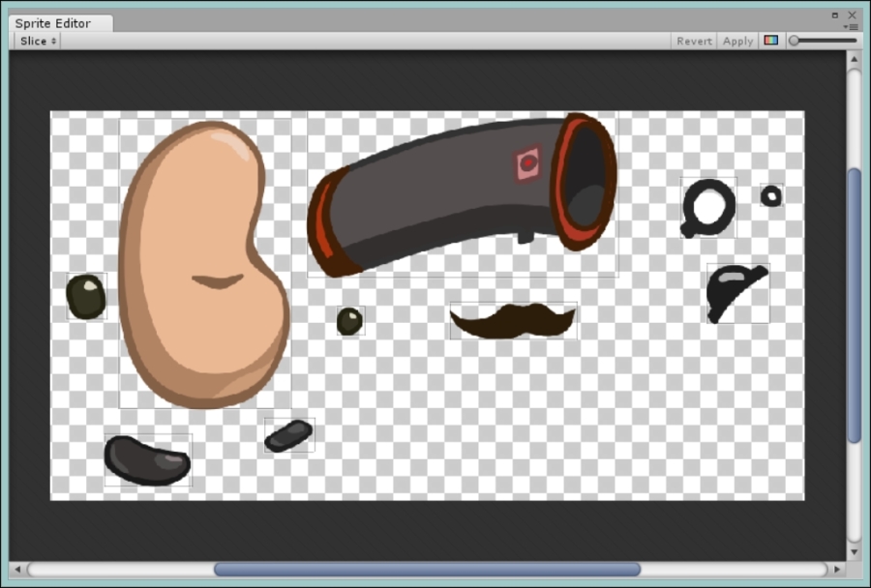Close the Sprite Editor window

(x=852, y=15)
